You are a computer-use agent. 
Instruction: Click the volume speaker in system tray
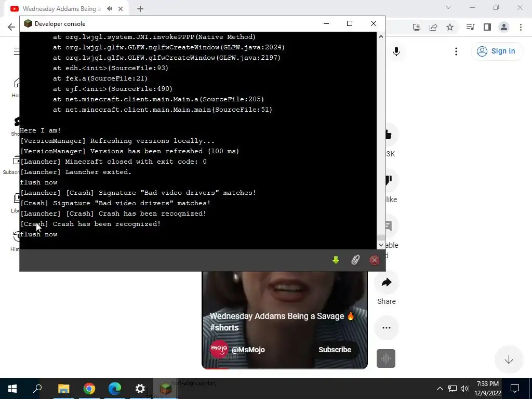(464, 389)
